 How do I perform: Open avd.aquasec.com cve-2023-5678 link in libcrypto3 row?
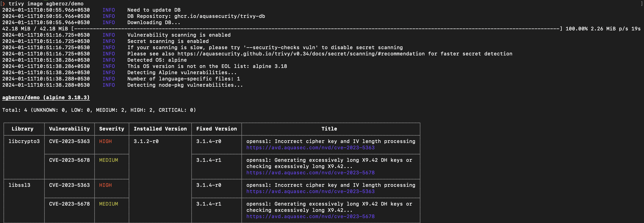[x=310, y=173]
